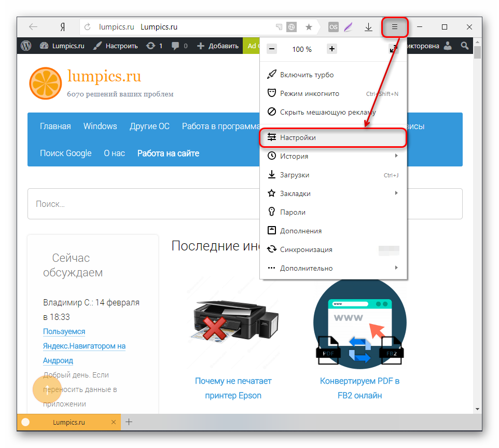This screenshot has height=448, width=499.
Task: Open the Конвертируем PDF в FB2 онлайн article
Action: coord(359,388)
